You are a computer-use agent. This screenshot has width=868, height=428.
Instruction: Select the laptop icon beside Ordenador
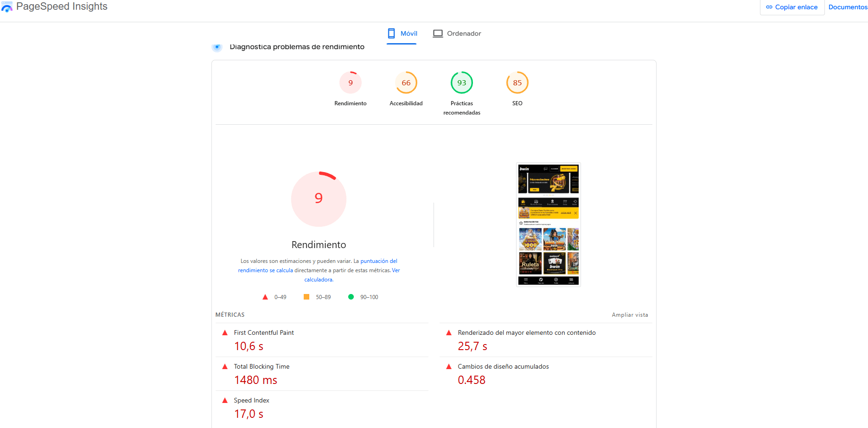(438, 33)
